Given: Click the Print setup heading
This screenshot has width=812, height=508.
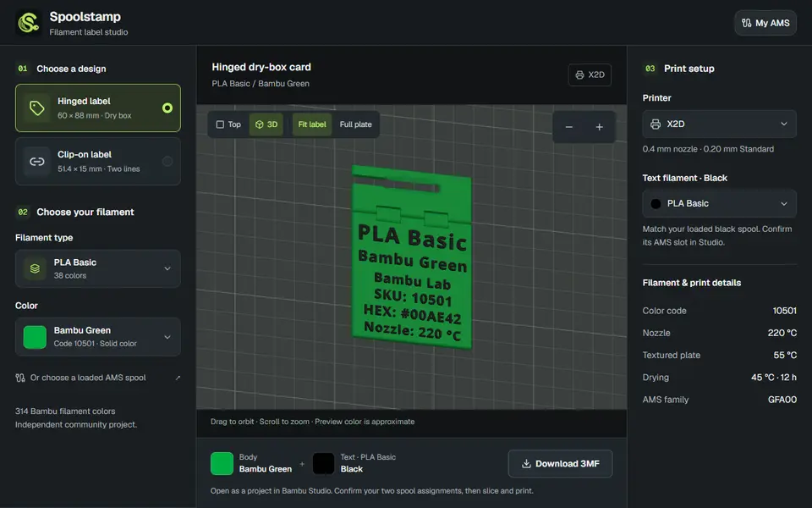Looking at the screenshot, I should (x=689, y=69).
